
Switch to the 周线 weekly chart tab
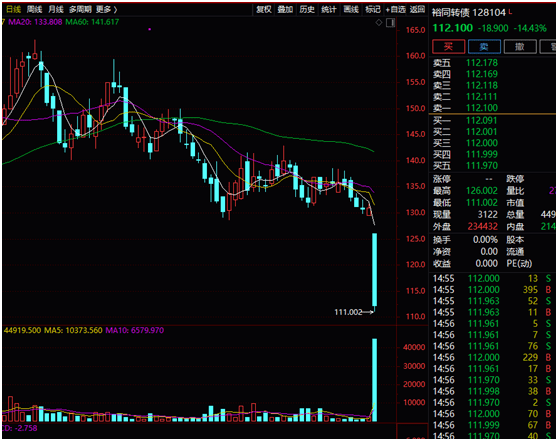coord(34,9)
